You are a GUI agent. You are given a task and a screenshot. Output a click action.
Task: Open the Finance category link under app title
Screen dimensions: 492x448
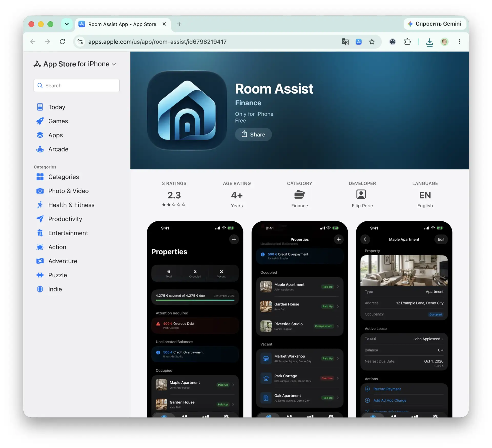[248, 103]
